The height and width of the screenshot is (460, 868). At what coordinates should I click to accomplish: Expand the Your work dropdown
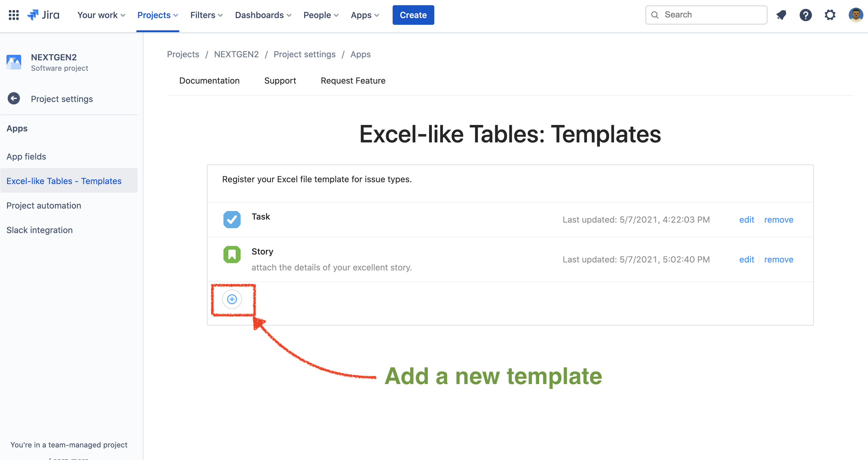click(101, 15)
